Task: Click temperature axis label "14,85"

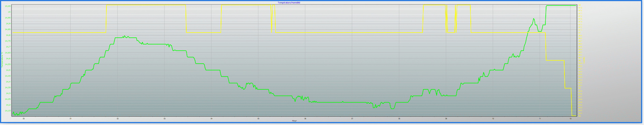Action: click(x=8, y=29)
